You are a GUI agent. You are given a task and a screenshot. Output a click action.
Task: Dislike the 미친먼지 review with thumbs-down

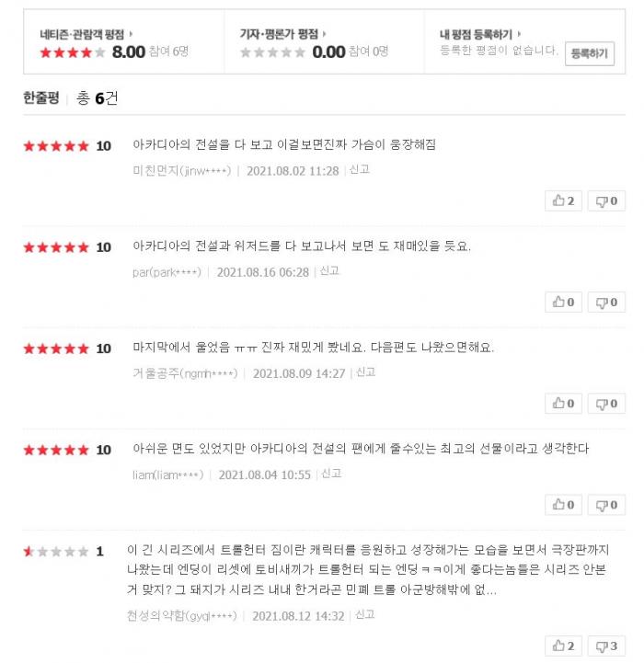[606, 200]
